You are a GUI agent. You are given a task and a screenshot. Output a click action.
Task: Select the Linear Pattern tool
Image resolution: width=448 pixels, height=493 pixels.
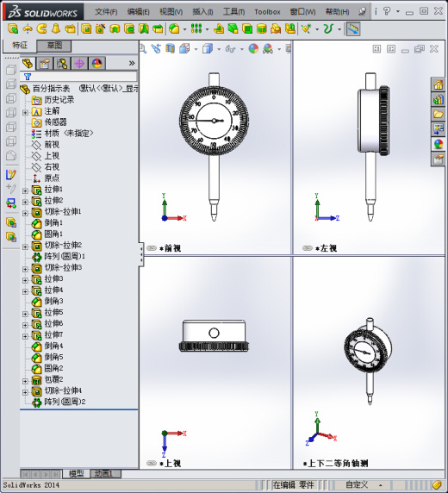[x=196, y=29]
